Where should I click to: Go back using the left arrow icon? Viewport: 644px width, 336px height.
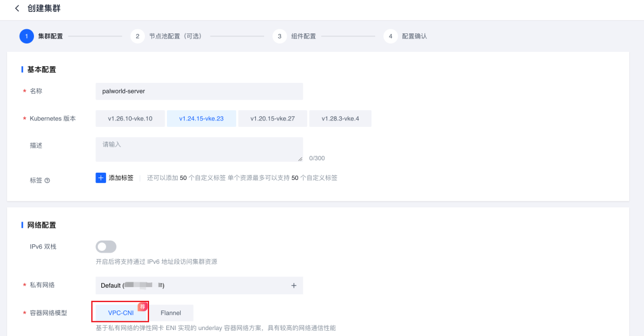pyautogui.click(x=17, y=8)
